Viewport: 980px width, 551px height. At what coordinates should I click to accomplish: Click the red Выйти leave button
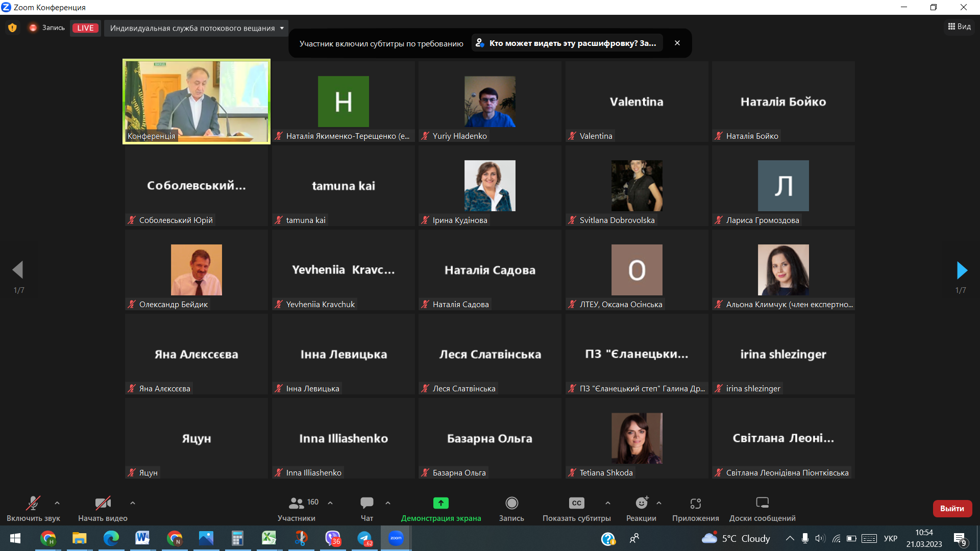click(952, 508)
